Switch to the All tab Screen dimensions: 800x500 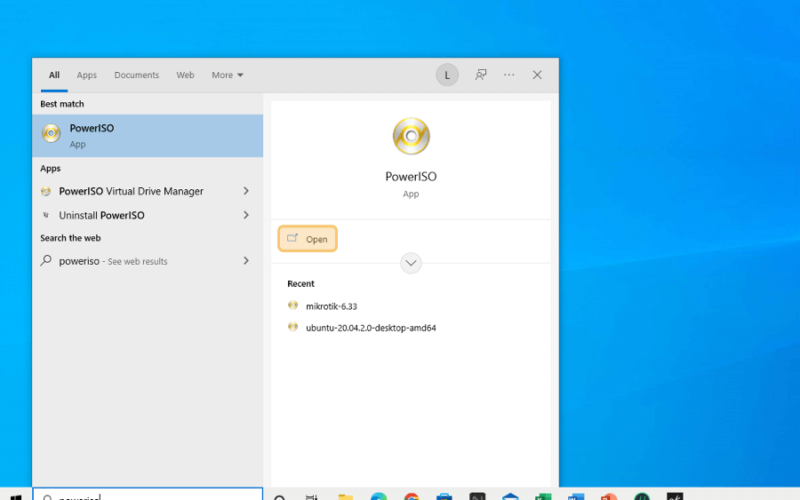tap(54, 75)
